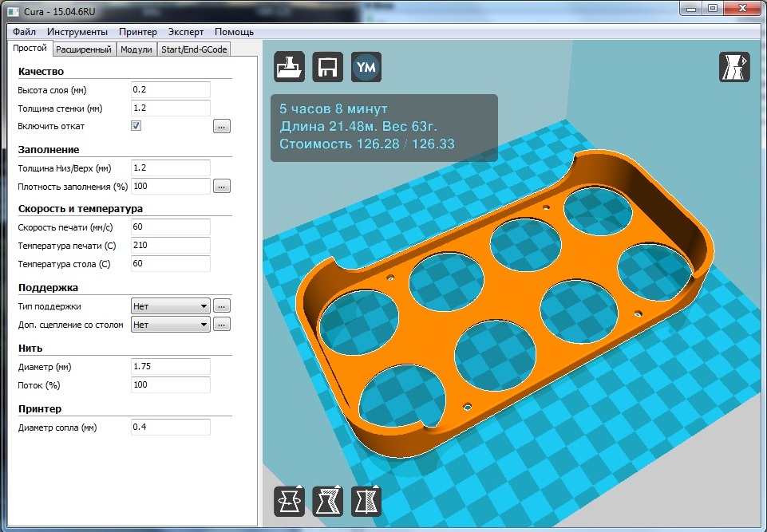This screenshot has width=767, height=532.
Task: Open support type ellipsis settings button
Action: click(222, 306)
